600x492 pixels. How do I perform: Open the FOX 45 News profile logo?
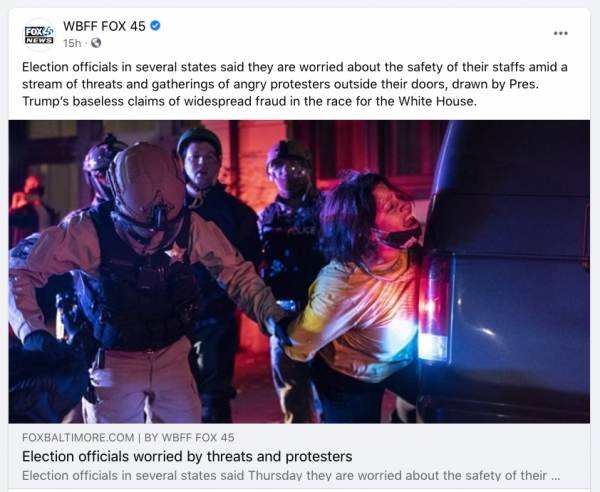(x=39, y=34)
